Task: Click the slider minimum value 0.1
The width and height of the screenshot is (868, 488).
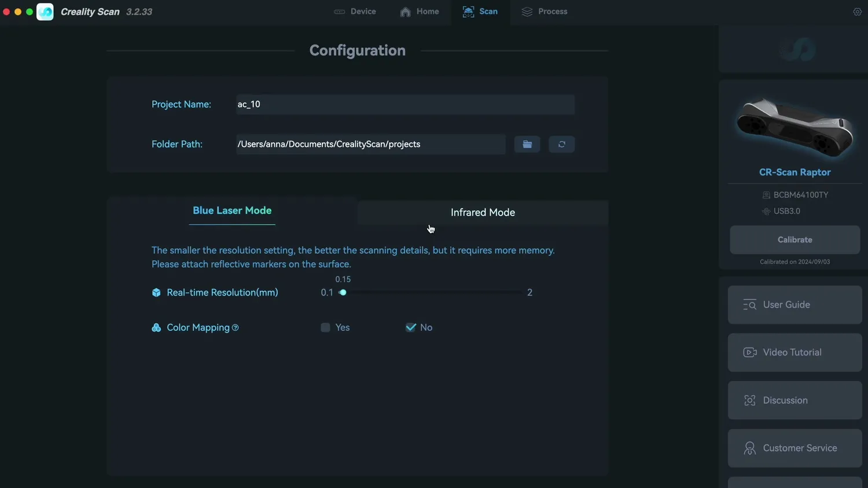Action: click(327, 293)
